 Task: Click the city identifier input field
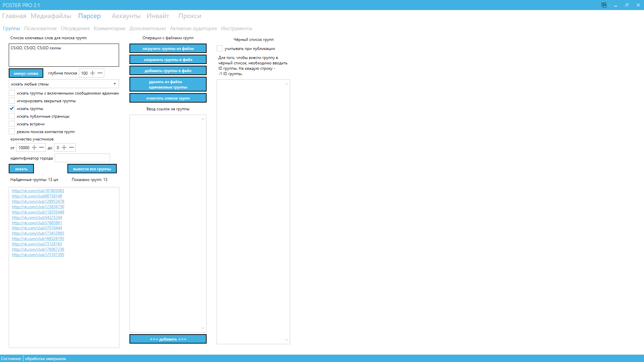82,158
